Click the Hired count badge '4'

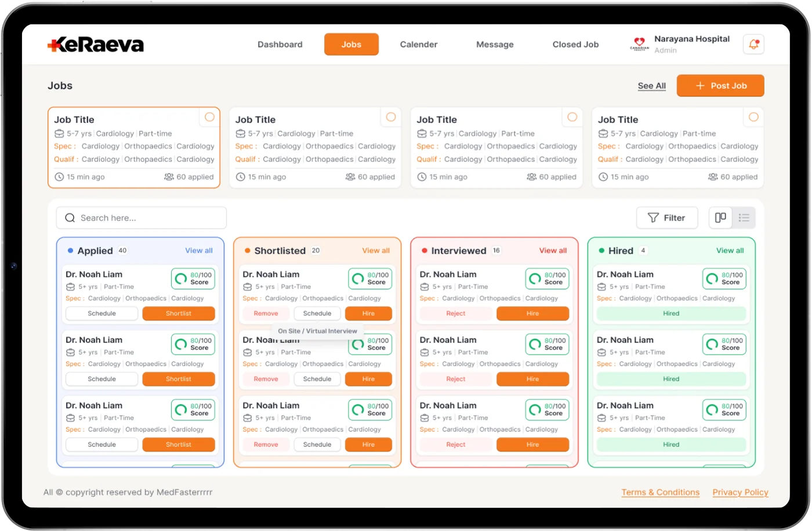[643, 251]
